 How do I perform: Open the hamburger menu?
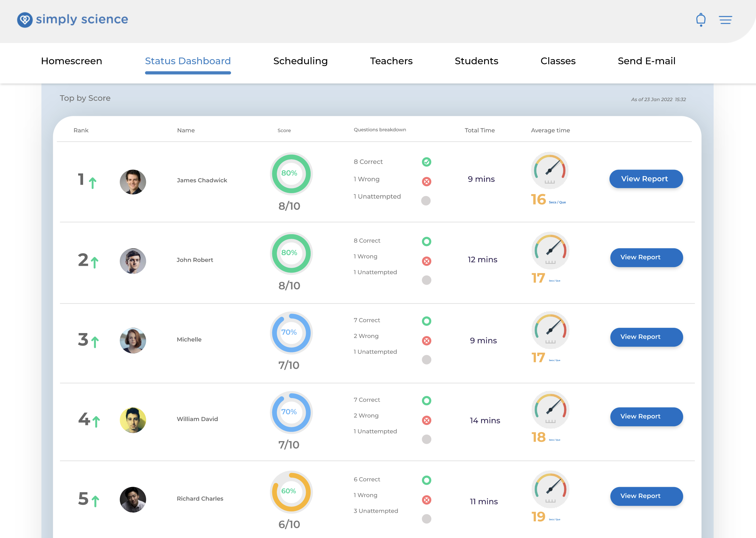click(x=725, y=20)
